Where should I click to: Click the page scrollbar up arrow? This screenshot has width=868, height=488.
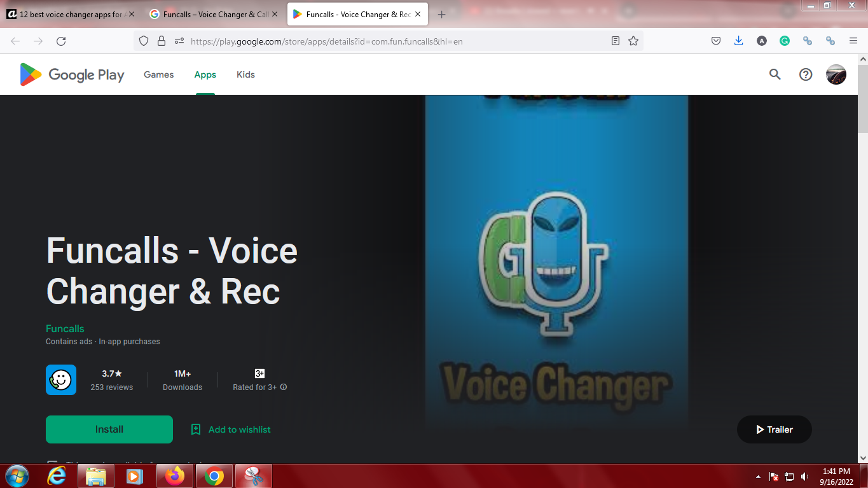(x=863, y=59)
